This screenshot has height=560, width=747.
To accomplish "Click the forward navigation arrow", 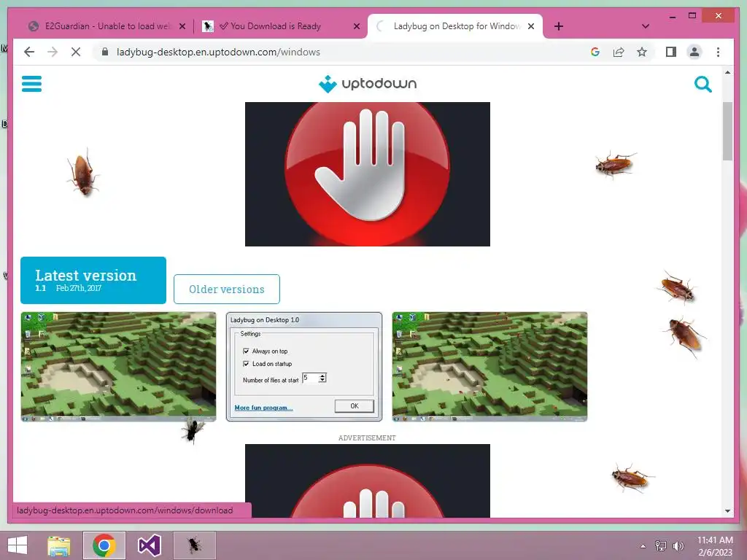I will tap(53, 52).
